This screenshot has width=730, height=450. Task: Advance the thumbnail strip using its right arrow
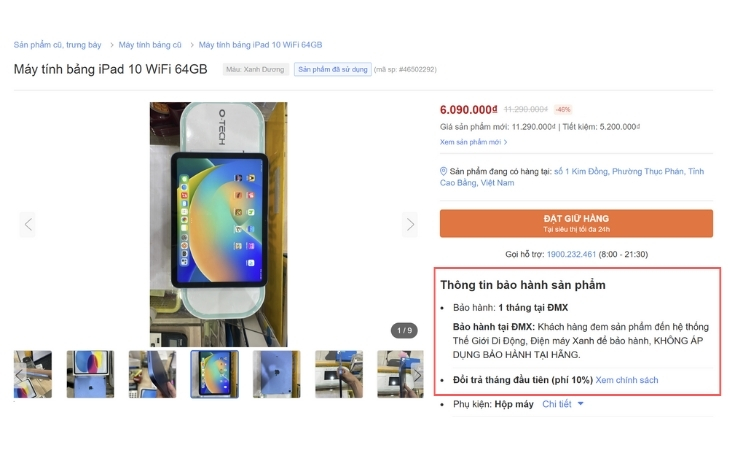coord(417,374)
